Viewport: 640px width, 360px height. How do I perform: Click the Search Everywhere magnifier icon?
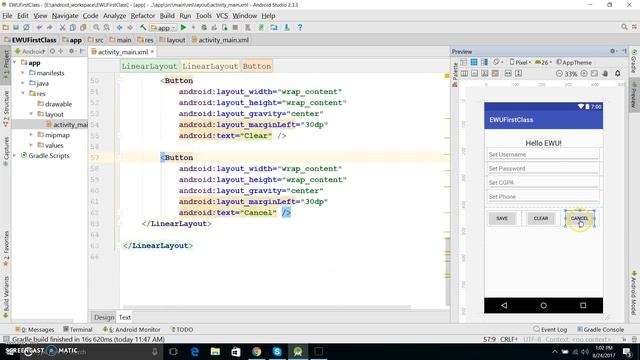pos(624,27)
